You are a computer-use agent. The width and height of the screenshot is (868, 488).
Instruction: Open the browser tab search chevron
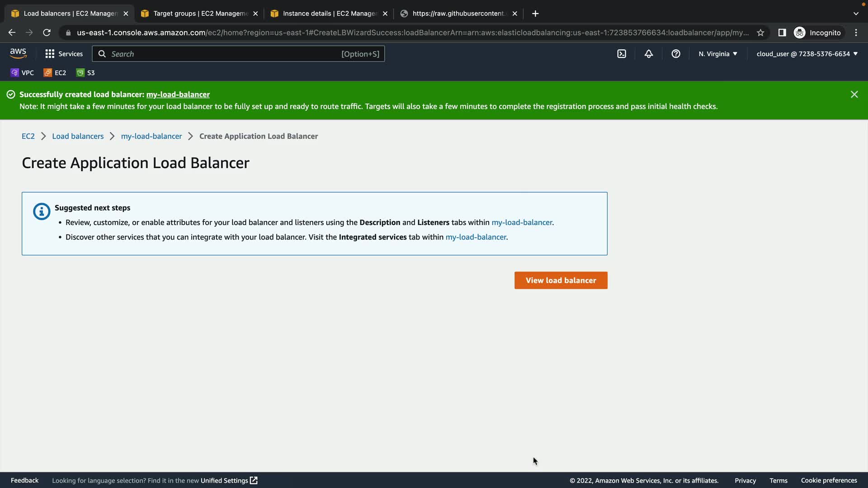(x=856, y=14)
